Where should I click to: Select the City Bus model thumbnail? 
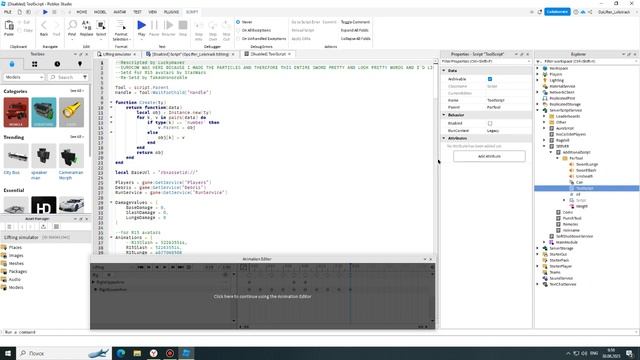(x=16, y=156)
